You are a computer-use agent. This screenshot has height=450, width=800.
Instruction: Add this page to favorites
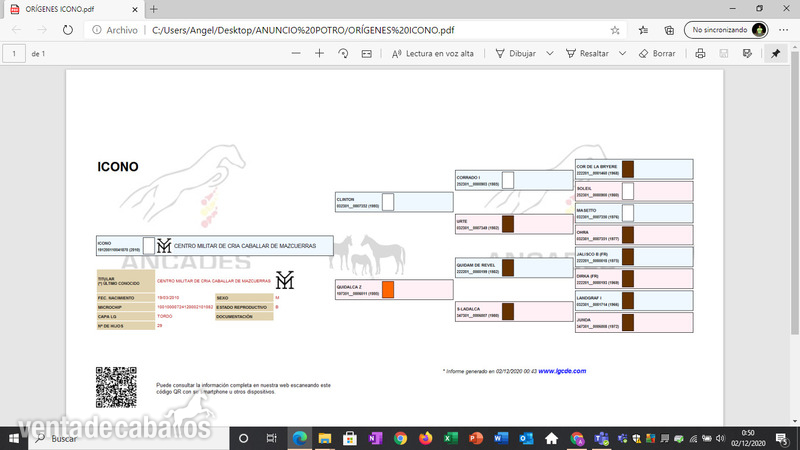coord(615,30)
